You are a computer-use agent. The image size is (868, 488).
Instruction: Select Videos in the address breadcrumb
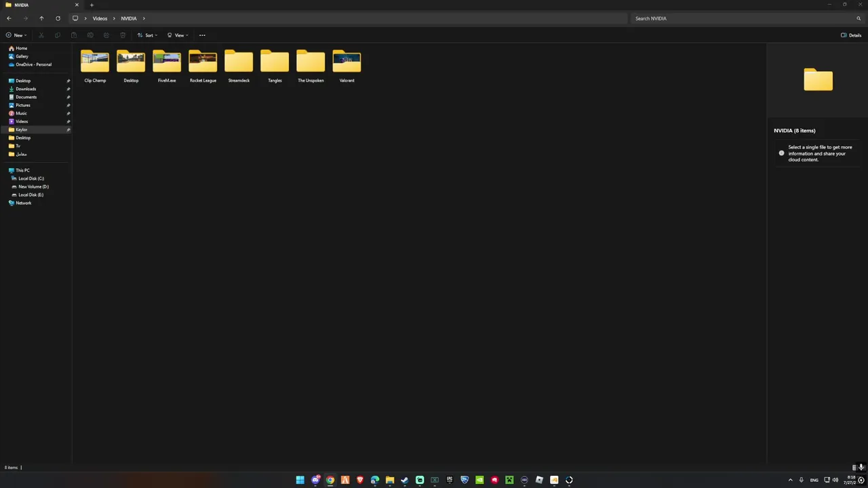[100, 18]
